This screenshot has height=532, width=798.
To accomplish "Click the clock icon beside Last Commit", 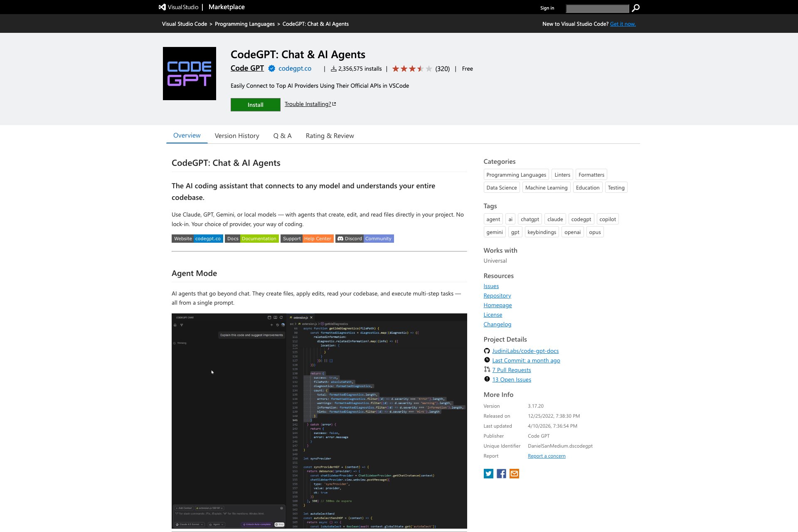I will pyautogui.click(x=487, y=360).
